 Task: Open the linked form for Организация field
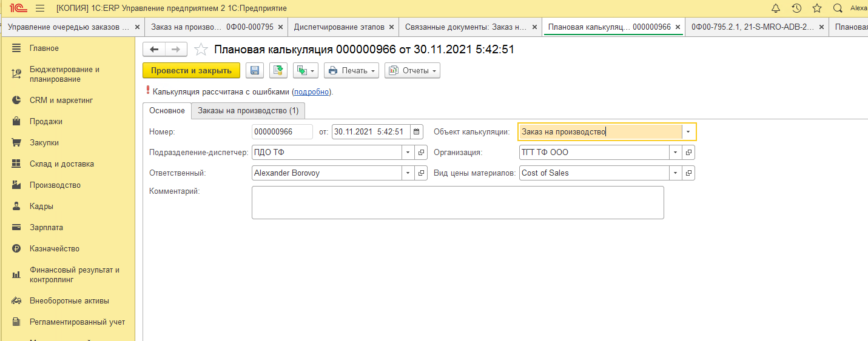pos(688,153)
